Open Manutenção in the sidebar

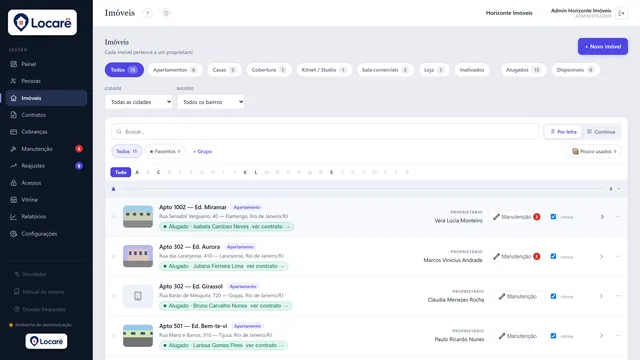[46, 149]
